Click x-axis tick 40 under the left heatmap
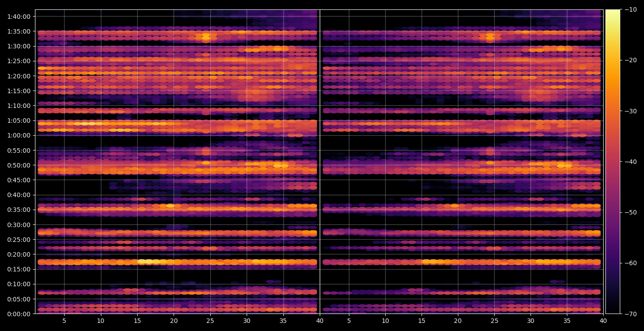The height and width of the screenshot is (331, 644). coord(320,321)
